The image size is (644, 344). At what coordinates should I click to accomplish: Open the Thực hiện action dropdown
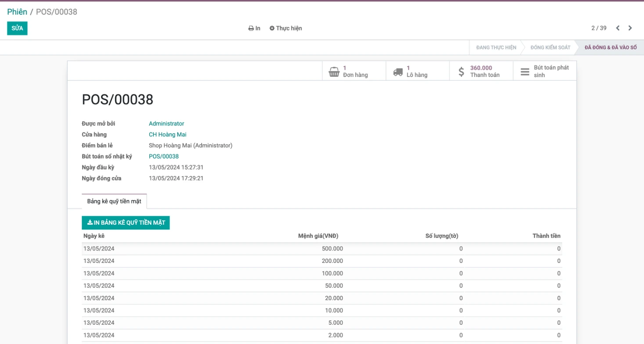tap(286, 29)
